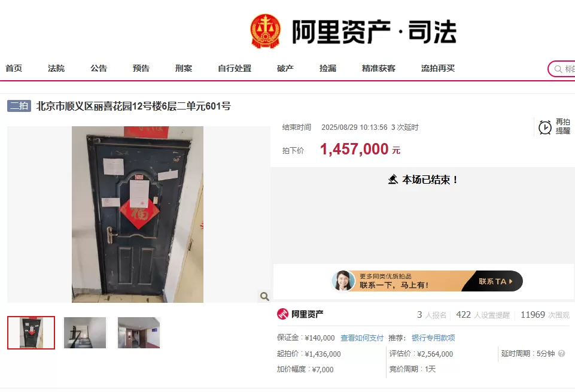575x392 pixels.
Task: Click the magnifier zoom icon on photo
Action: point(264,296)
